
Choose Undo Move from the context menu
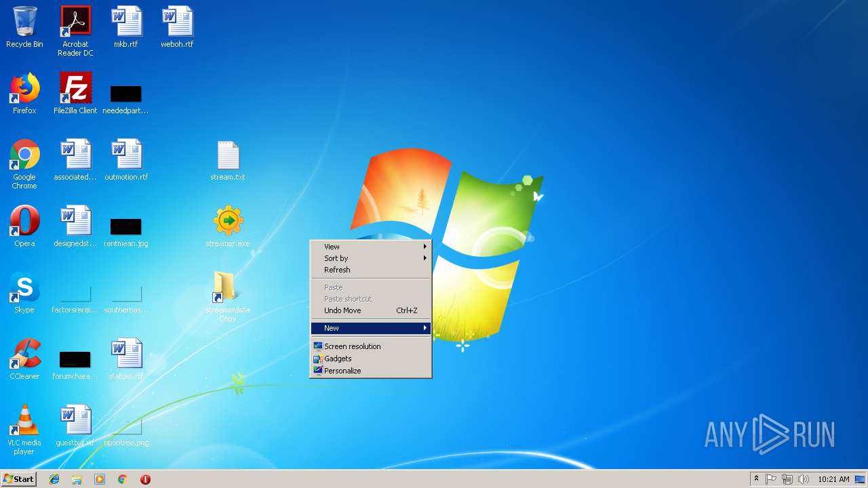pos(370,310)
